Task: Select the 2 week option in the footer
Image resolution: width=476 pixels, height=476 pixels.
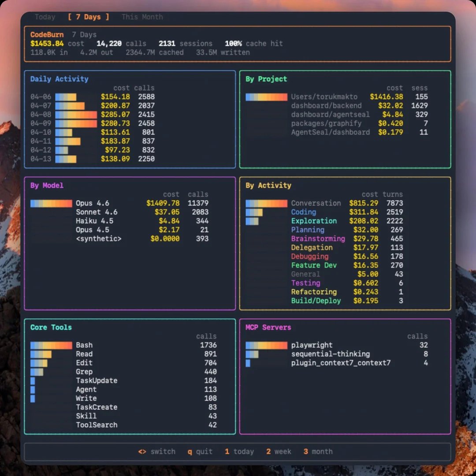Action: (279, 451)
